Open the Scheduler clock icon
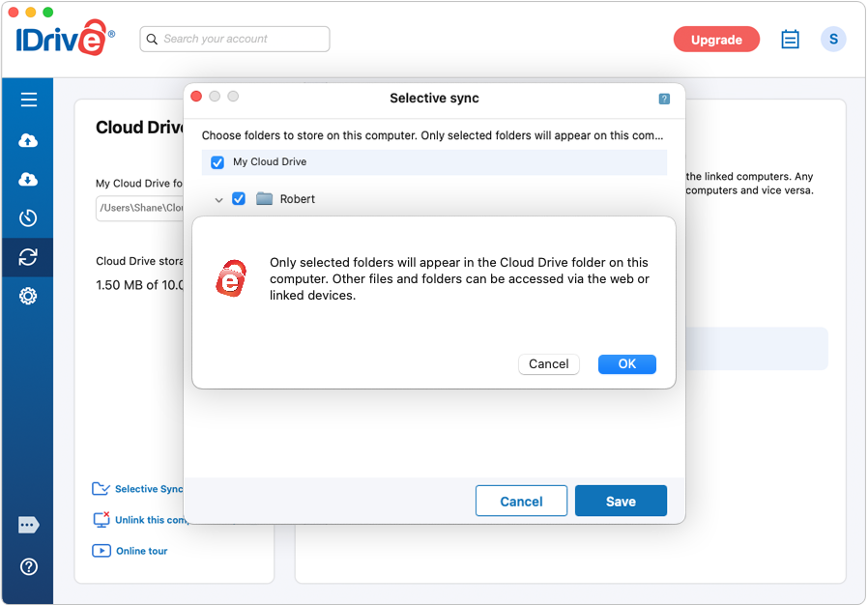 point(28,218)
